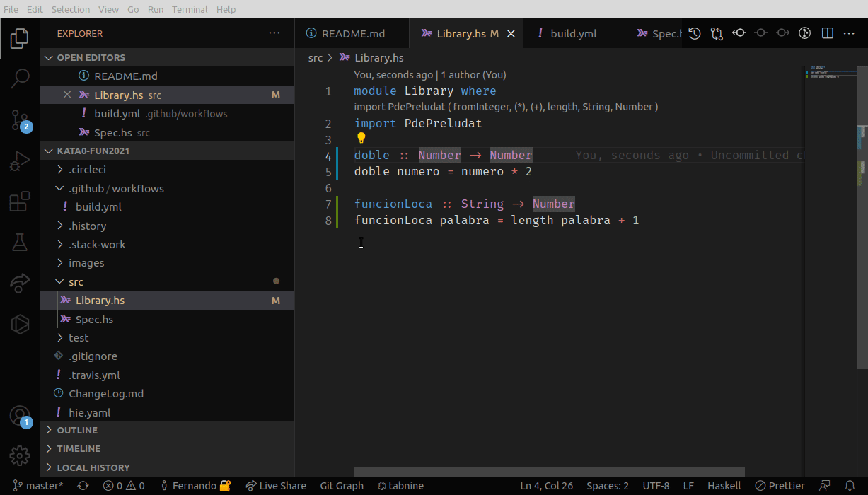Open the Terminal menu
The width and height of the screenshot is (868, 495).
coord(190,9)
